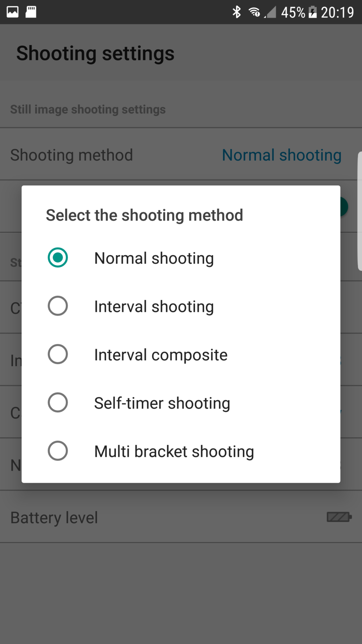Choose the Interval composite radio button

[58, 354]
